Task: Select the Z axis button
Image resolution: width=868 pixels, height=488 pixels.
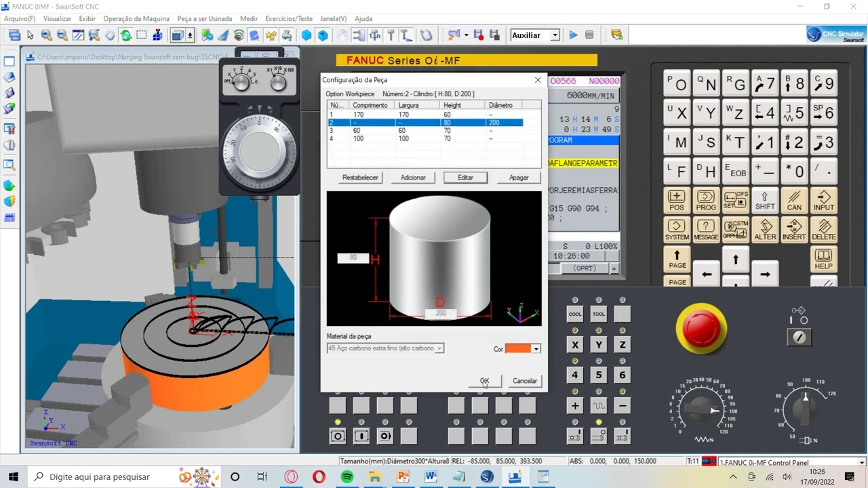Action: coord(623,345)
